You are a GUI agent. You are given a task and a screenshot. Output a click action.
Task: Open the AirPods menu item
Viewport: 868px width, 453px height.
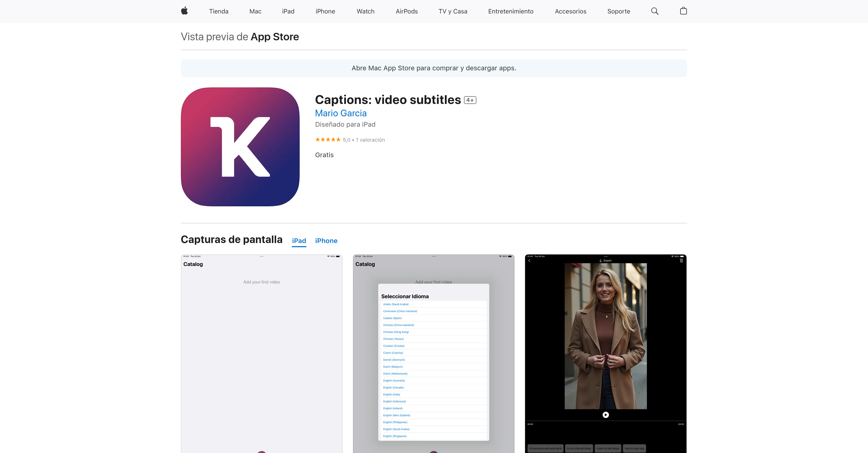click(x=407, y=11)
